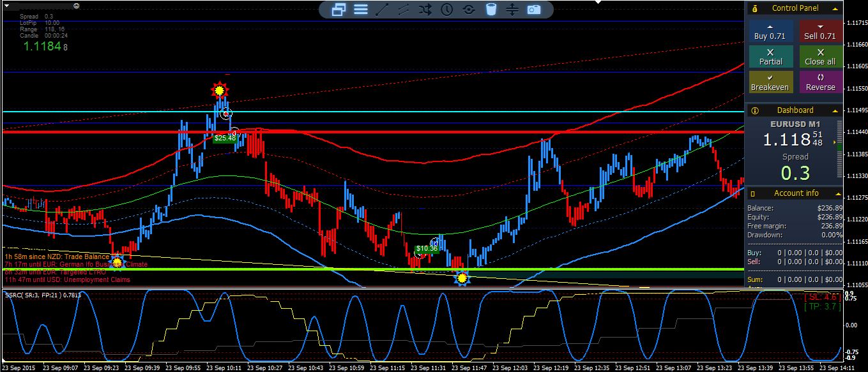Click the Candle 00:00:24 timer text
868x372 pixels.
[43, 36]
